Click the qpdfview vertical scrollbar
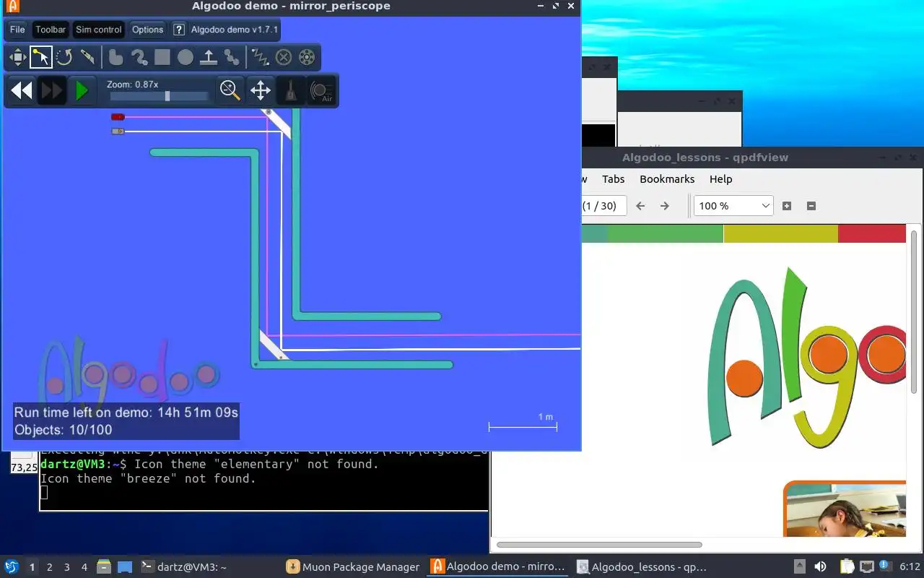 [915, 312]
